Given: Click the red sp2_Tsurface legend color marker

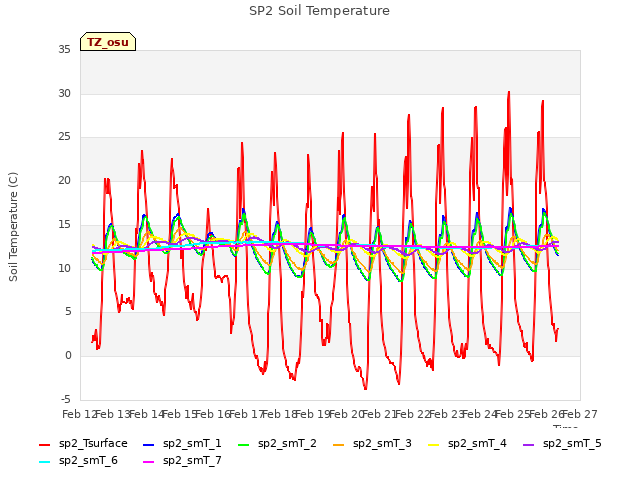Looking at the screenshot, I should pyautogui.click(x=44, y=444).
